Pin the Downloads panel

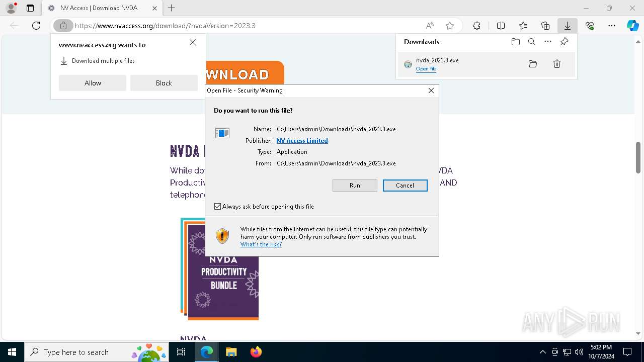(565, 42)
